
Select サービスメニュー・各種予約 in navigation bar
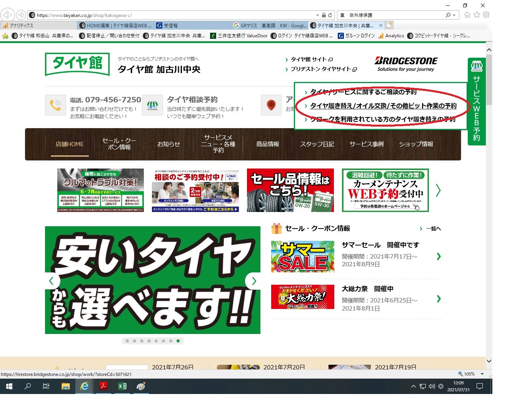point(218,144)
